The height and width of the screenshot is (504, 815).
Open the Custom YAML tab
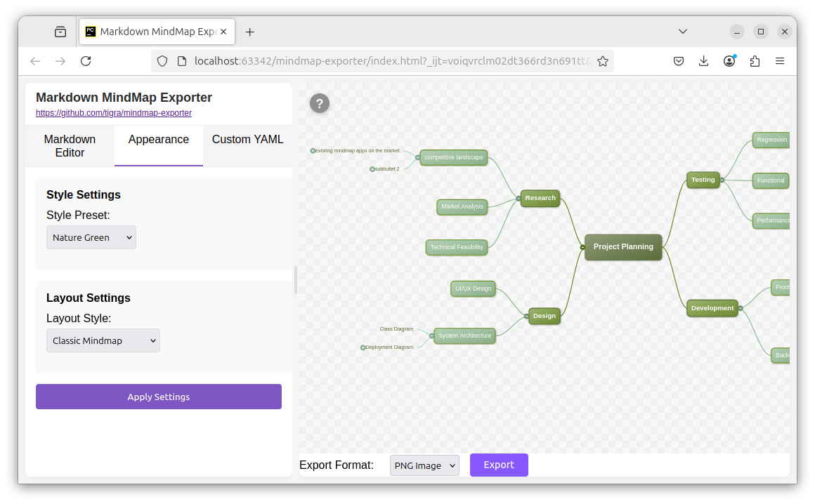point(247,140)
